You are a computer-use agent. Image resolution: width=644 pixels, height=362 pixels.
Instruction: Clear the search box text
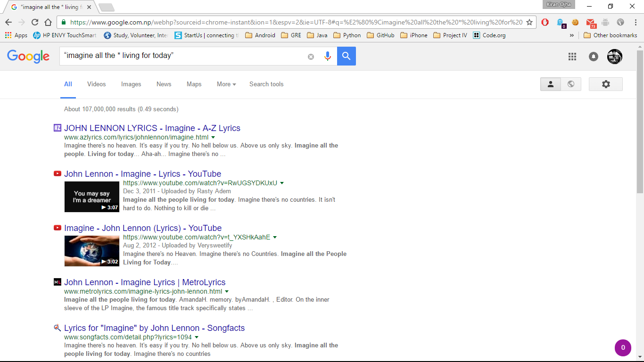click(x=311, y=57)
